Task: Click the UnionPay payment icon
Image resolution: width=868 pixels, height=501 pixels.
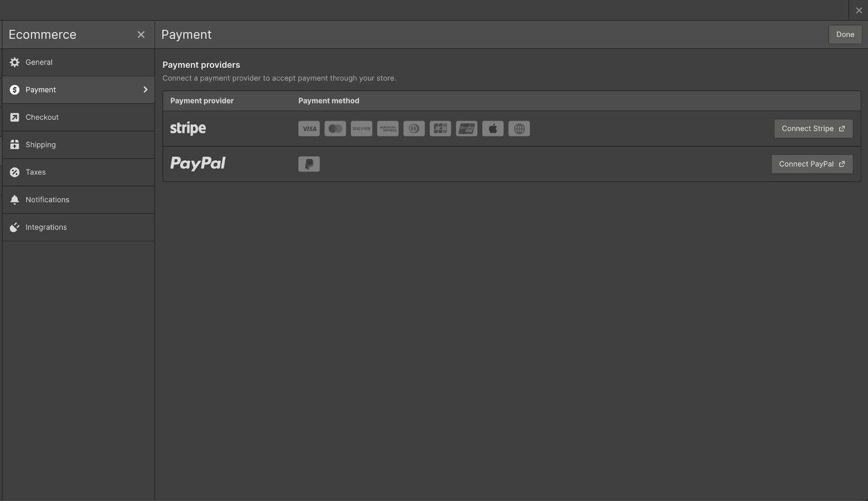Action: pos(466,128)
